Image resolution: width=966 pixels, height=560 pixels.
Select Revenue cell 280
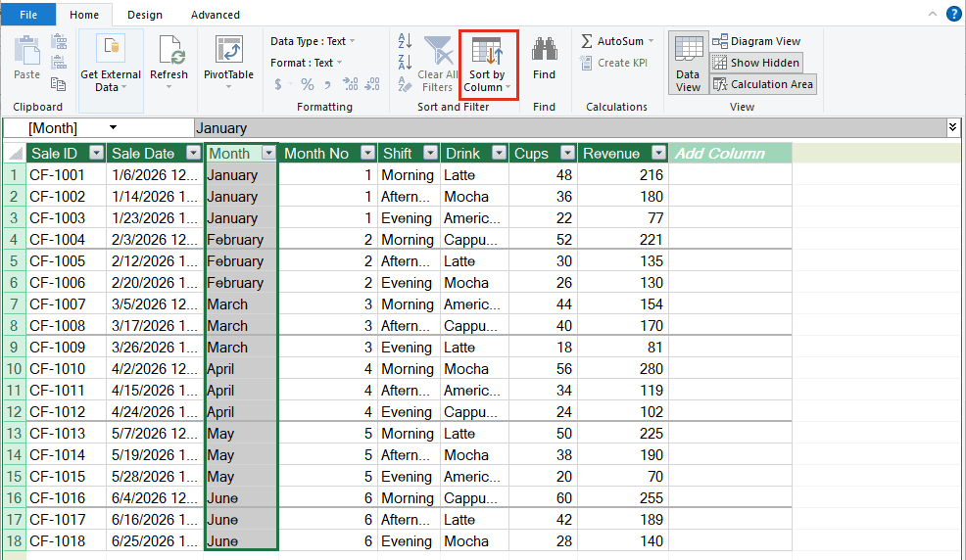[x=623, y=369]
